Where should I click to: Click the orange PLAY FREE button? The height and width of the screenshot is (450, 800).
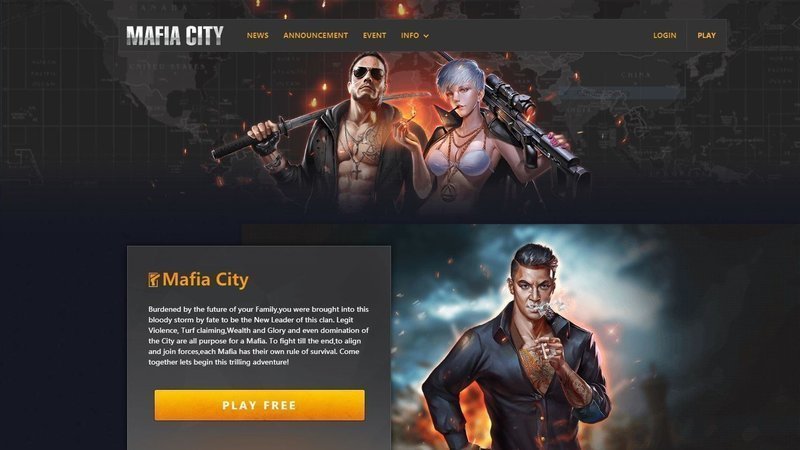click(x=259, y=405)
